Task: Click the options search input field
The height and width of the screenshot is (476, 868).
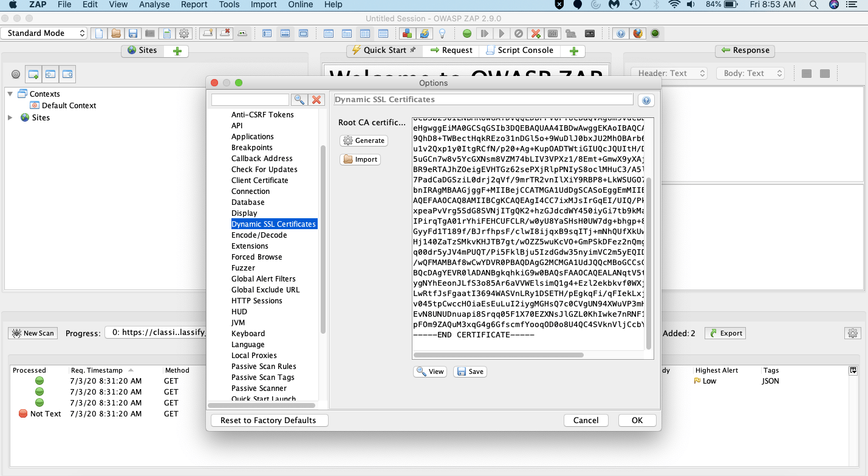Action: pyautogui.click(x=250, y=100)
